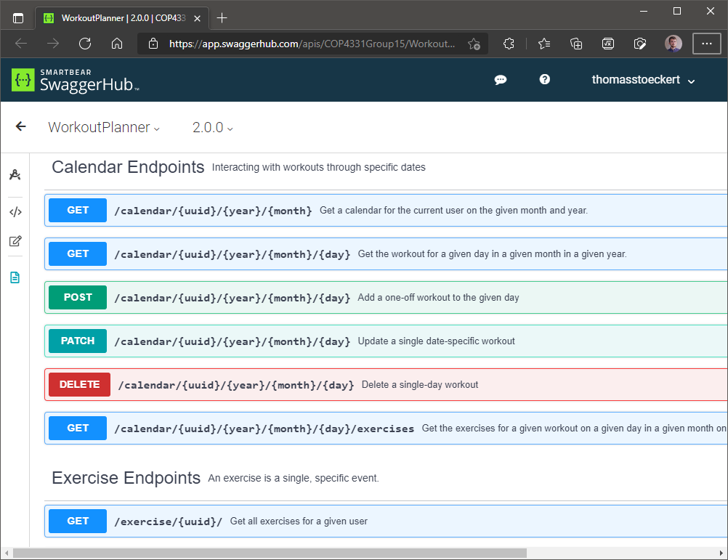Image resolution: width=728 pixels, height=560 pixels.
Task: Click the browser profile avatar
Action: pyautogui.click(x=673, y=44)
